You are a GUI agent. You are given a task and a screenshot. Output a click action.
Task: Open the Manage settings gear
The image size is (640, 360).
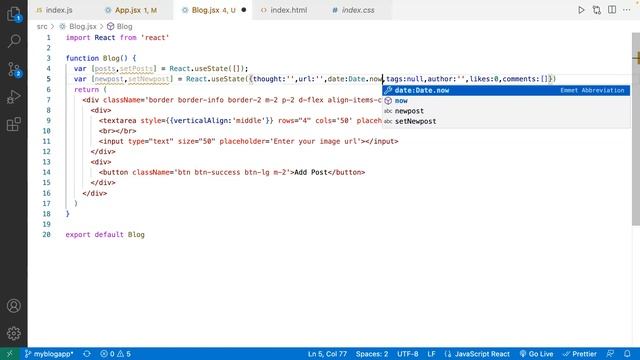point(14,333)
